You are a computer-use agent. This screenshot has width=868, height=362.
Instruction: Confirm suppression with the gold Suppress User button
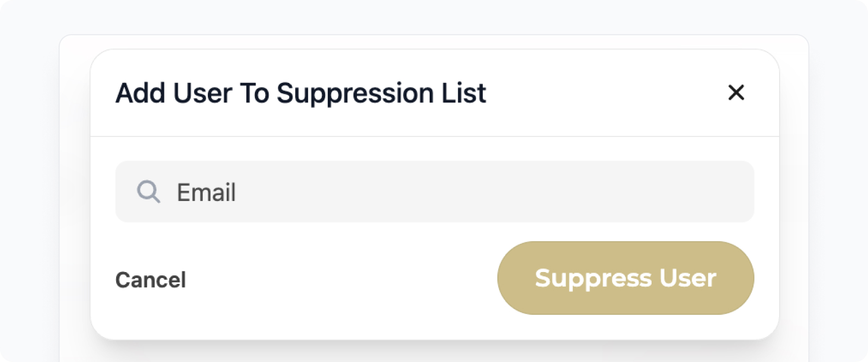click(626, 278)
